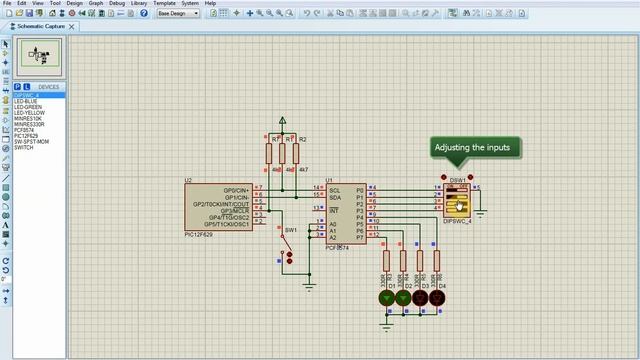This screenshot has width=640, height=360.
Task: Open the PCB Layout red toolbar icon
Action: pos(72,13)
